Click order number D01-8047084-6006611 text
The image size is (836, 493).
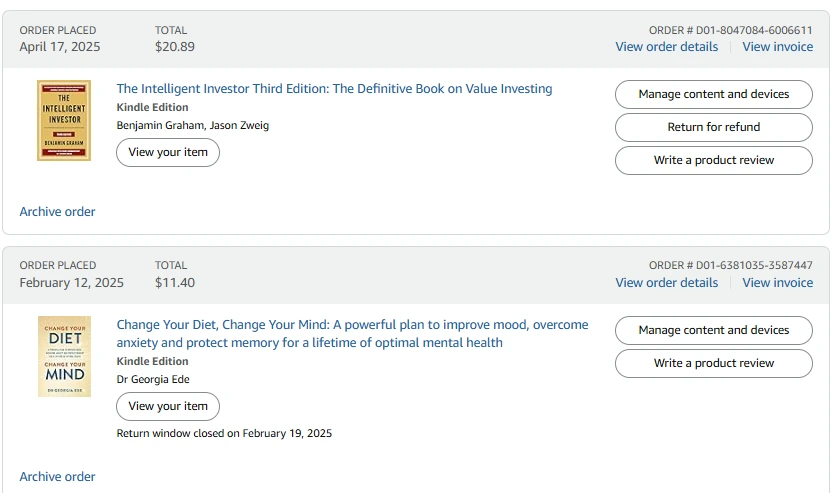pyautogui.click(x=730, y=30)
